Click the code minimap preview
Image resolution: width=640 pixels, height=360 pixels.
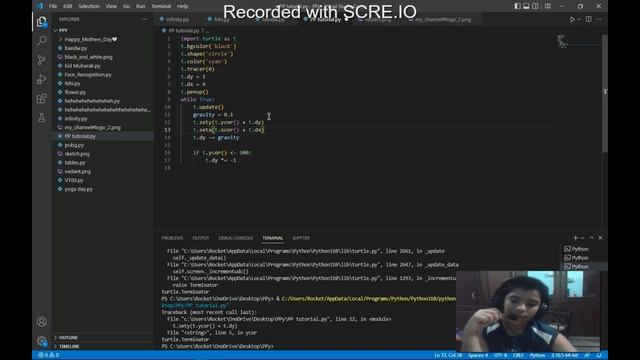562,41
